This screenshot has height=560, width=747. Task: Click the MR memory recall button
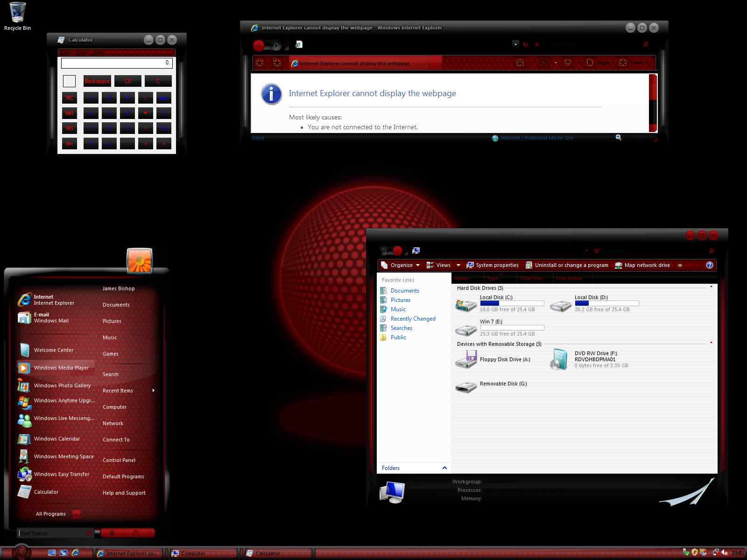[x=70, y=113]
